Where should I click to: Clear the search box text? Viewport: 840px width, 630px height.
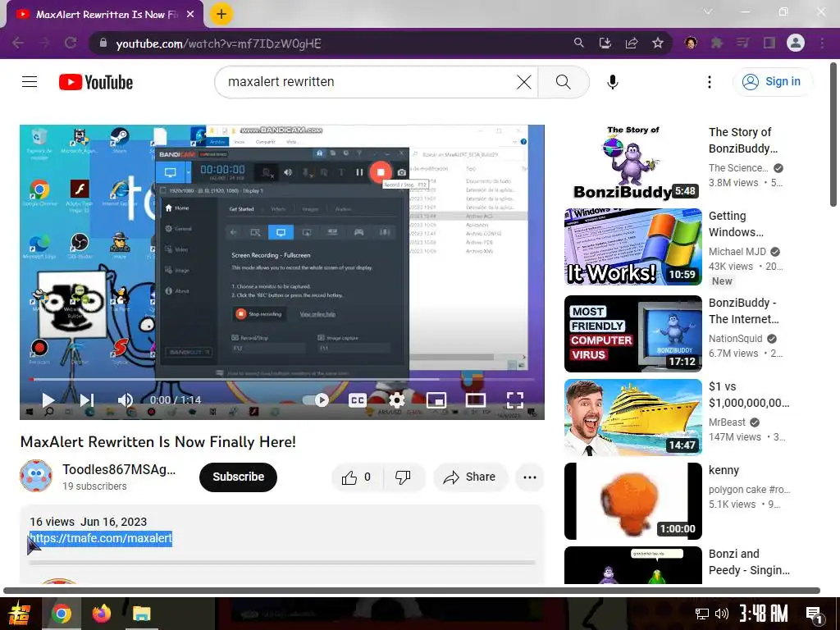click(523, 82)
